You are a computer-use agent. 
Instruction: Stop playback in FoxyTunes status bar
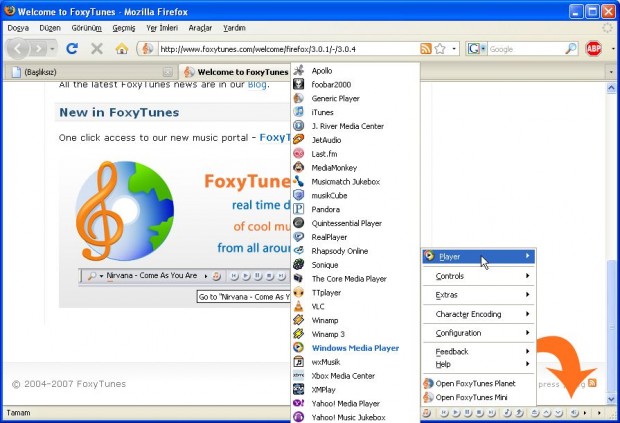tap(479, 413)
